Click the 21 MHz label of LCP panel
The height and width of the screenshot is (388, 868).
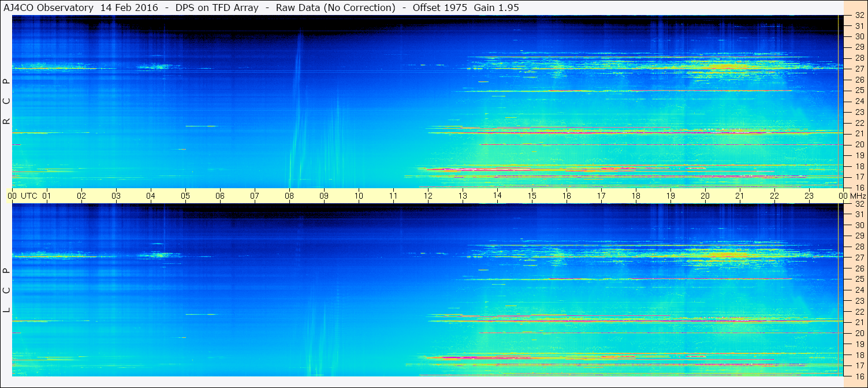click(x=859, y=322)
